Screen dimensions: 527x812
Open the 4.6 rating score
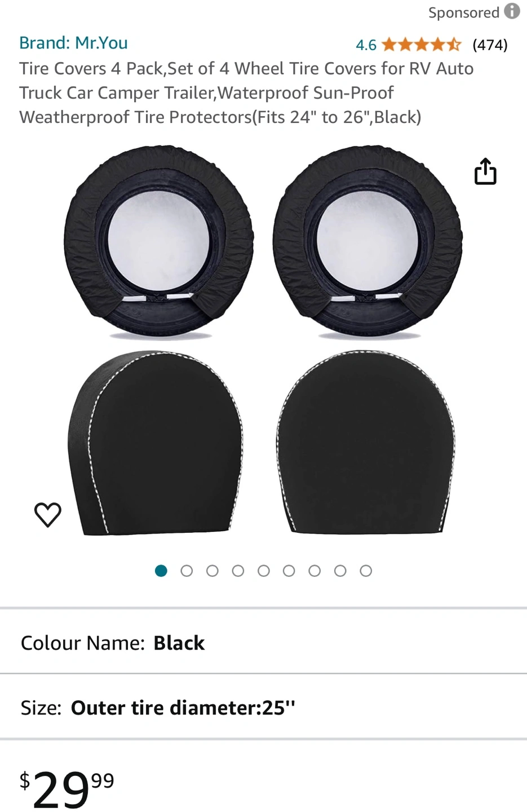tap(366, 45)
